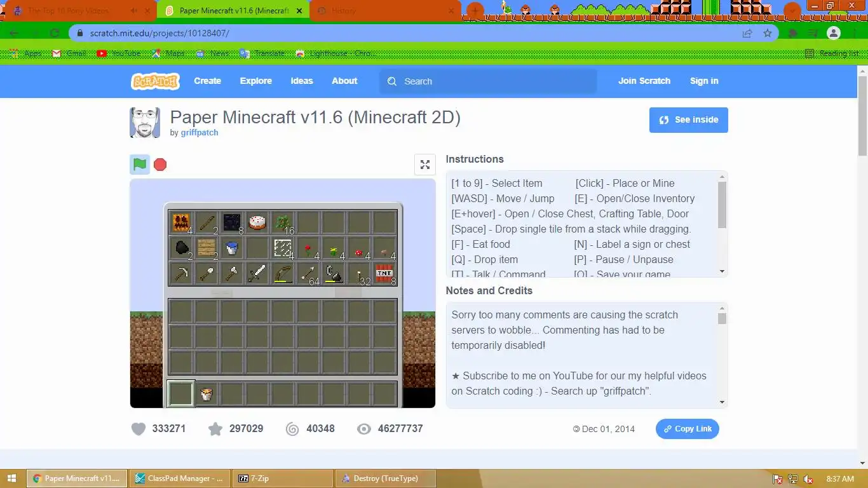Pick up the red rose flower
This screenshot has height=488, width=868.
[x=308, y=248]
